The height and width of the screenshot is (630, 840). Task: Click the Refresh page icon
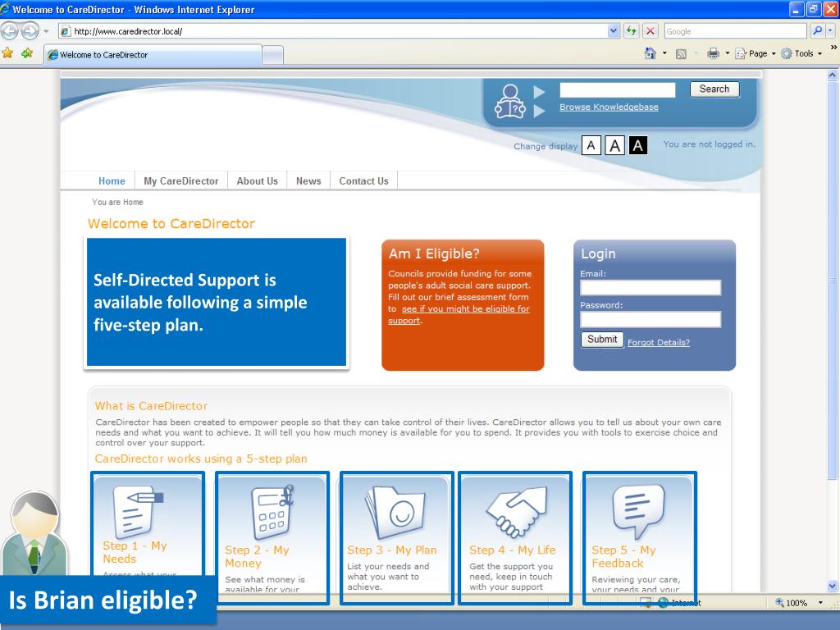coord(632,31)
